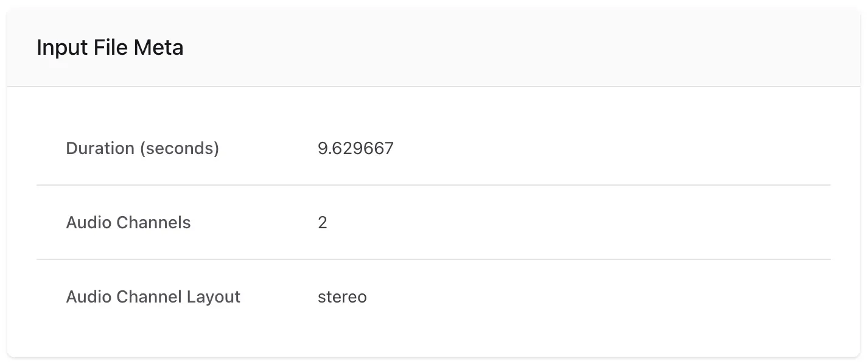This screenshot has height=364, width=868.
Task: Click the duration value 9.629667
Action: click(355, 148)
